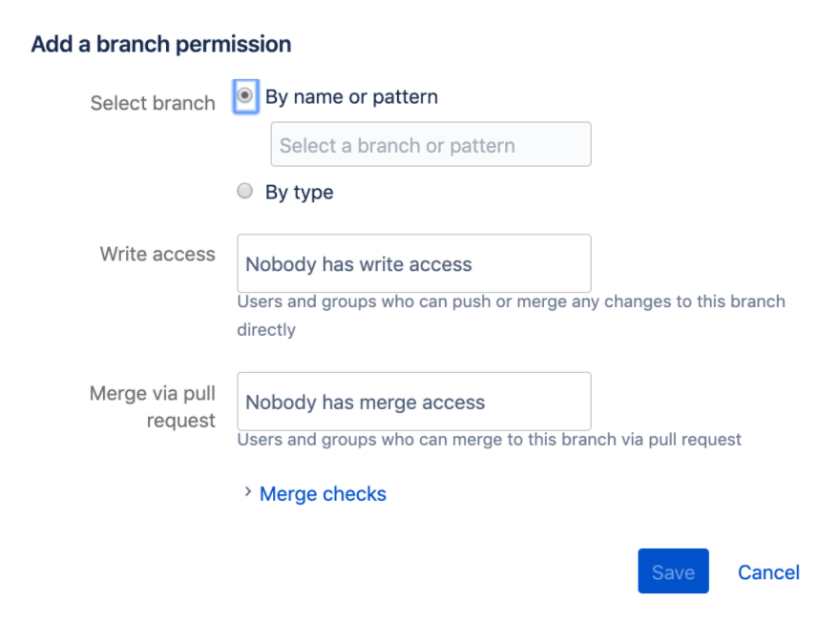Click the 'By type' label text
The image size is (840, 621).
pos(300,192)
